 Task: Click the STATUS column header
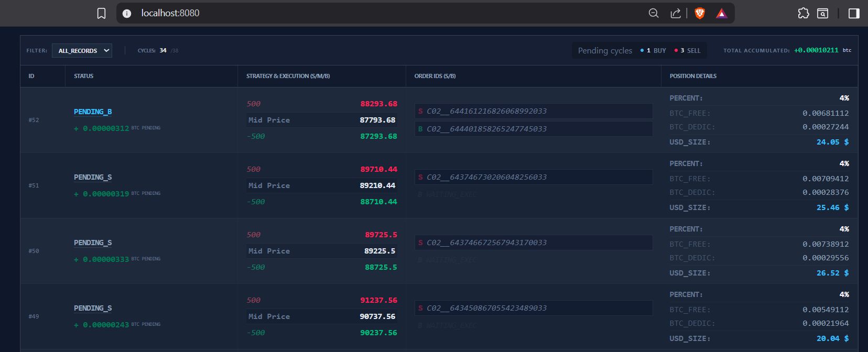pos(84,76)
